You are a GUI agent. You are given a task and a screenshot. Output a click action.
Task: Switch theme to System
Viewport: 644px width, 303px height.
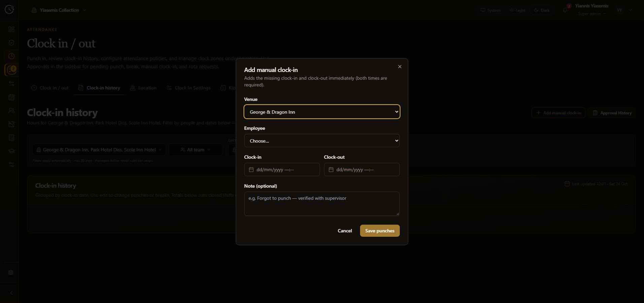pos(490,10)
